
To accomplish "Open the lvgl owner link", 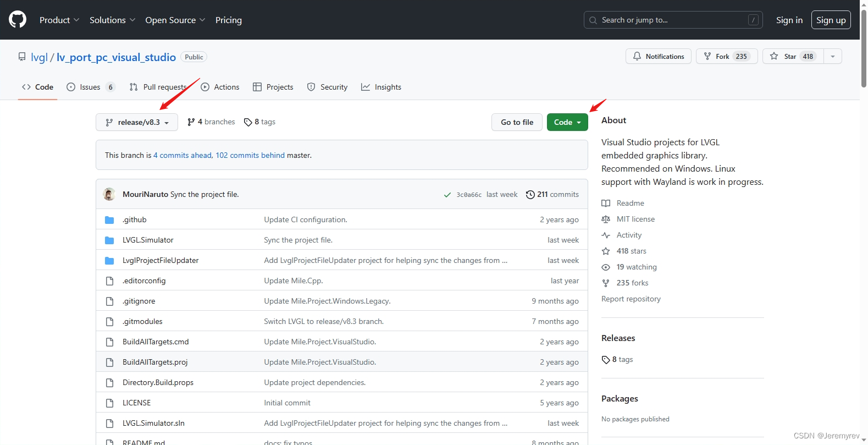I will point(40,57).
